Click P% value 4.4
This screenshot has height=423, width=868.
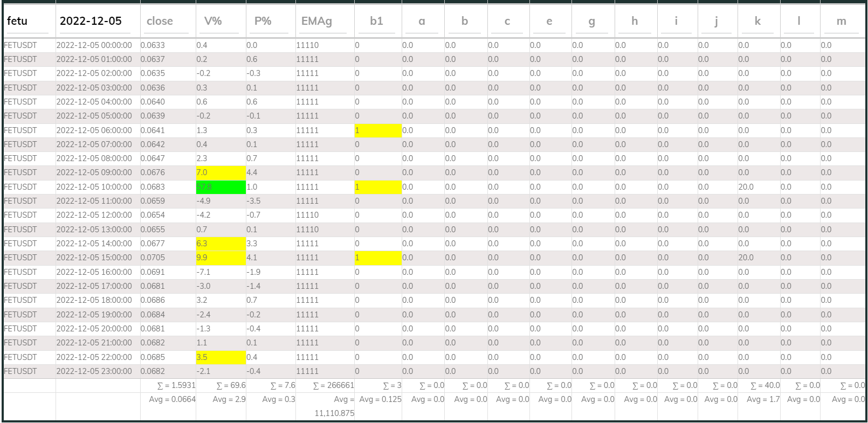(252, 172)
